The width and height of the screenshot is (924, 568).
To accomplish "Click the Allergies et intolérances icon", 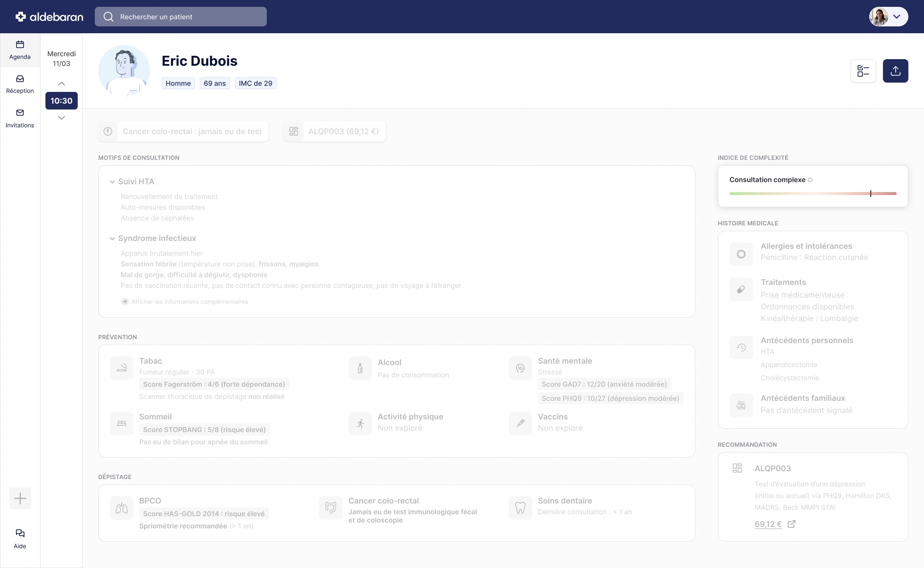I will [741, 254].
